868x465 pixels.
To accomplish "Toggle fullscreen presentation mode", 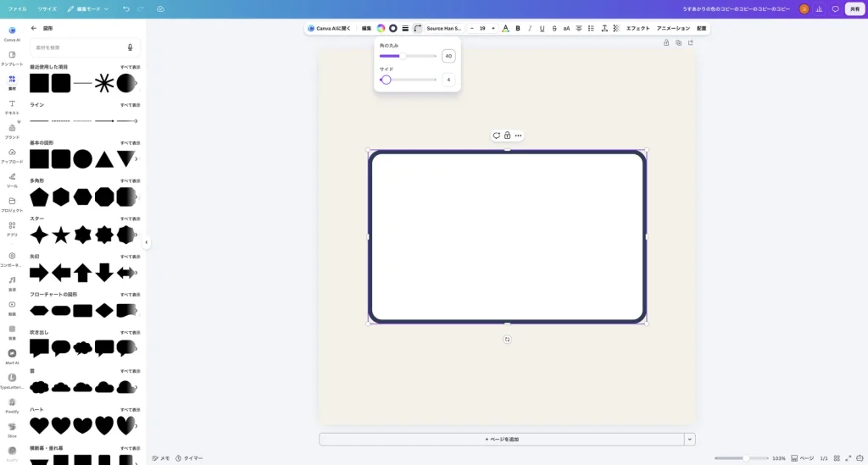I will [848, 458].
